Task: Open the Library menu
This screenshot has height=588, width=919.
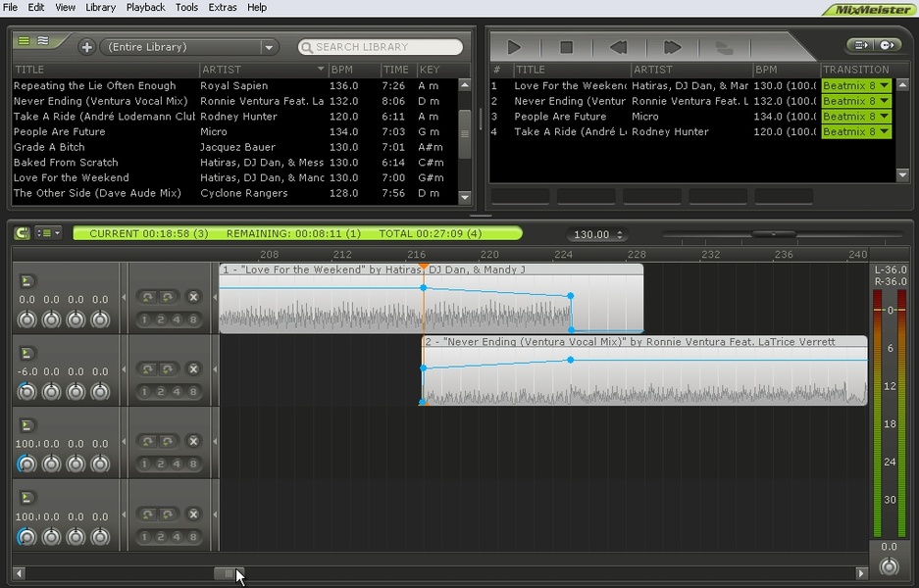Action: [100, 7]
